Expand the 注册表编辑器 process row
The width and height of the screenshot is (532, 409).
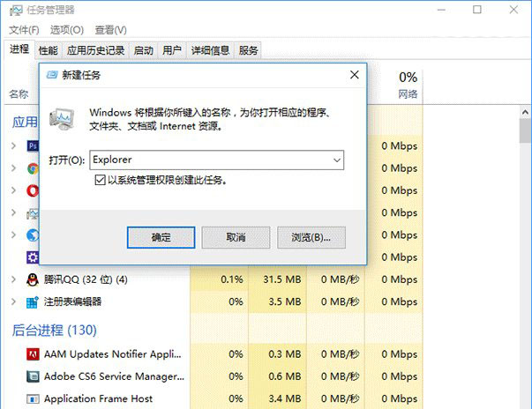13,301
